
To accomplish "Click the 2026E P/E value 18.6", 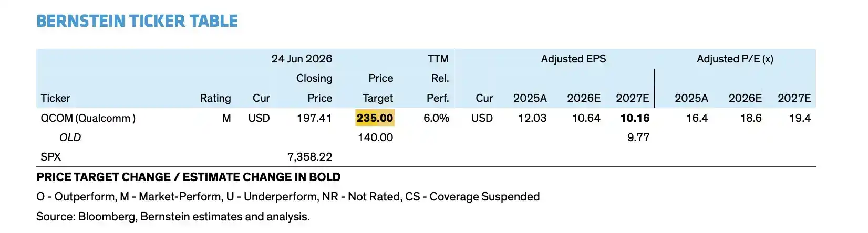I will click(x=751, y=118).
